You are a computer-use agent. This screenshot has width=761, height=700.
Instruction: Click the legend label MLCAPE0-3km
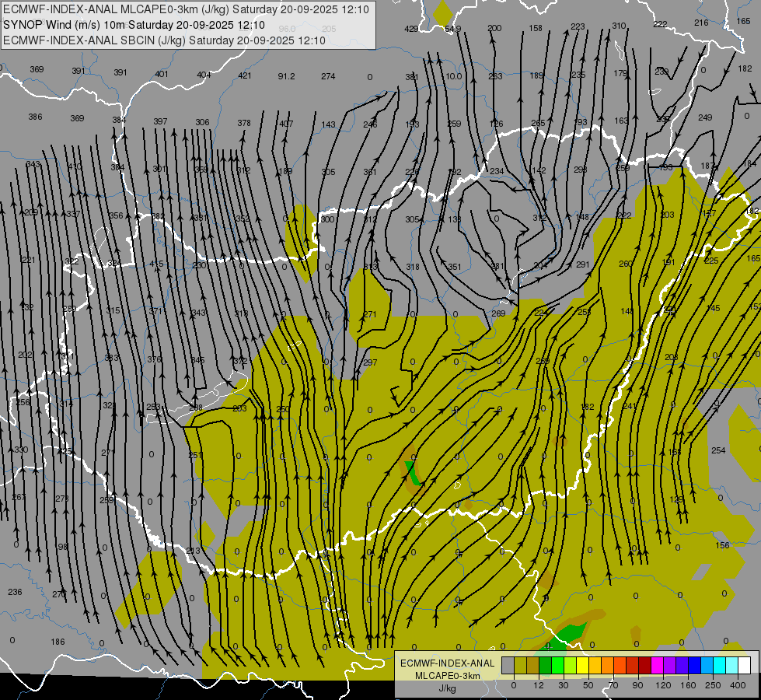coord(448,676)
